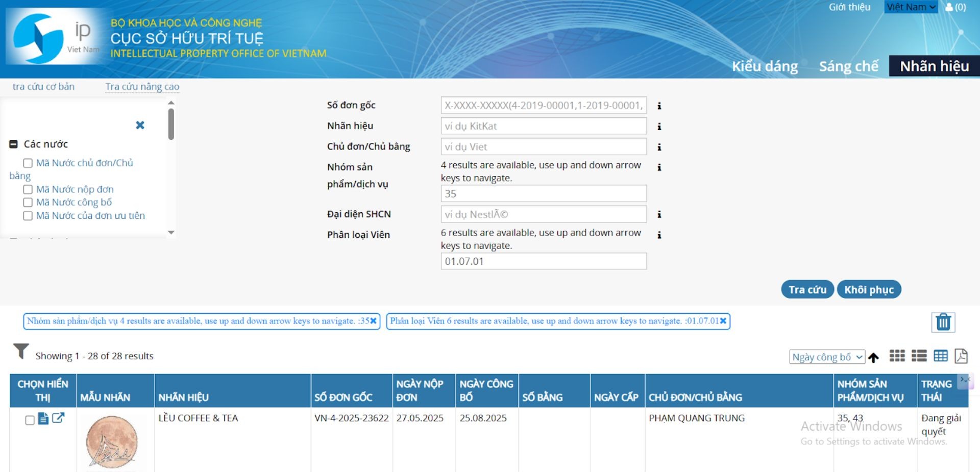Check Mã Nước nộp đơn checkbox
980x472 pixels.
coord(28,189)
